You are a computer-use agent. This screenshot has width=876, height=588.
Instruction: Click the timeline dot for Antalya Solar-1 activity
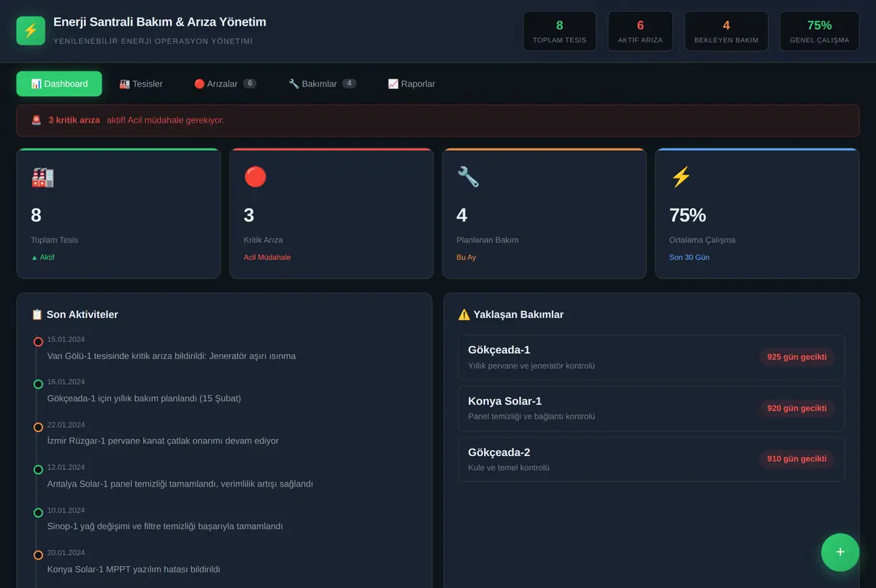coord(38,470)
